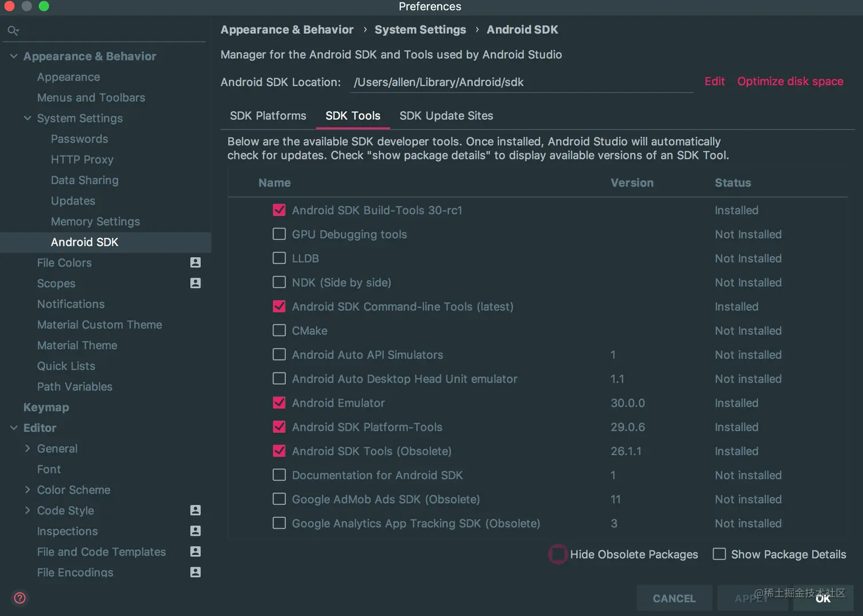Select Keymap in the sidebar
863x616 pixels.
(46, 407)
